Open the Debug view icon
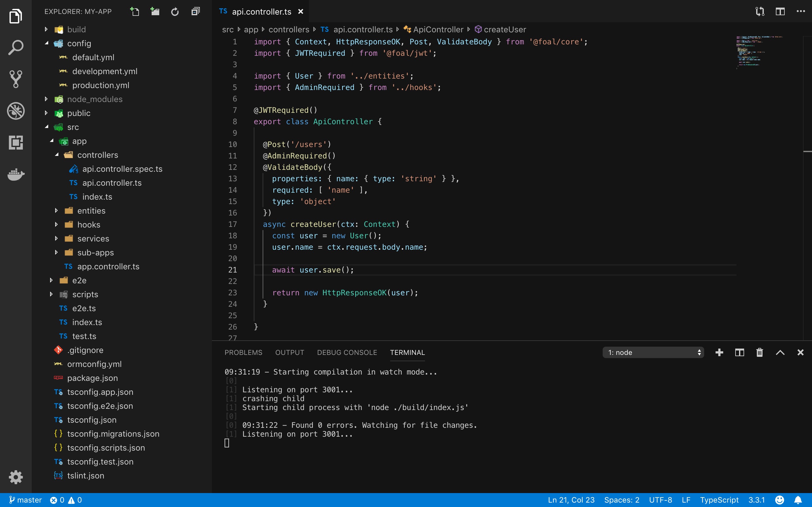Viewport: 812px width, 507px height. (x=16, y=111)
